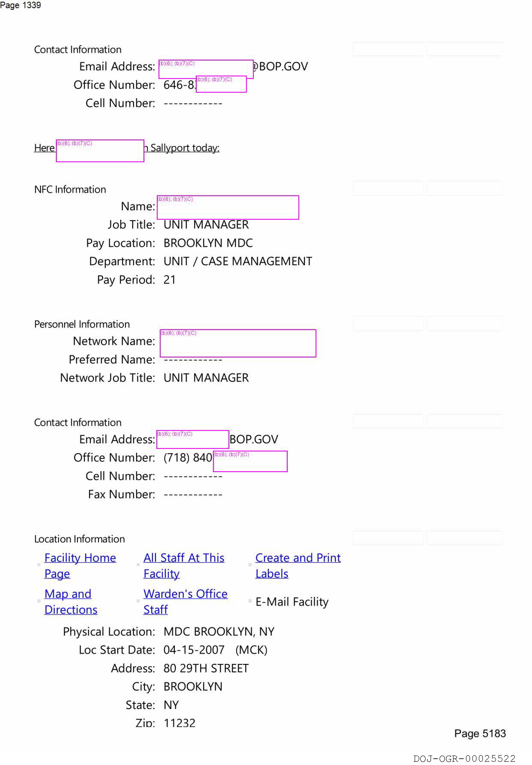This screenshot has height=765, width=532.
Task: Click bullet icon beside Create and Print Labels
Action: point(250,565)
